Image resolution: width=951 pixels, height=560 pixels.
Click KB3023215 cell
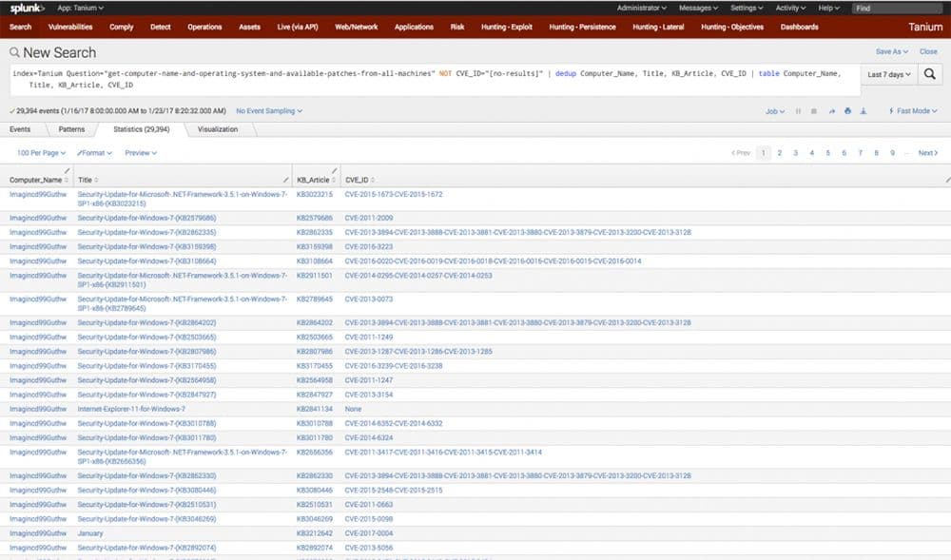pyautogui.click(x=314, y=195)
